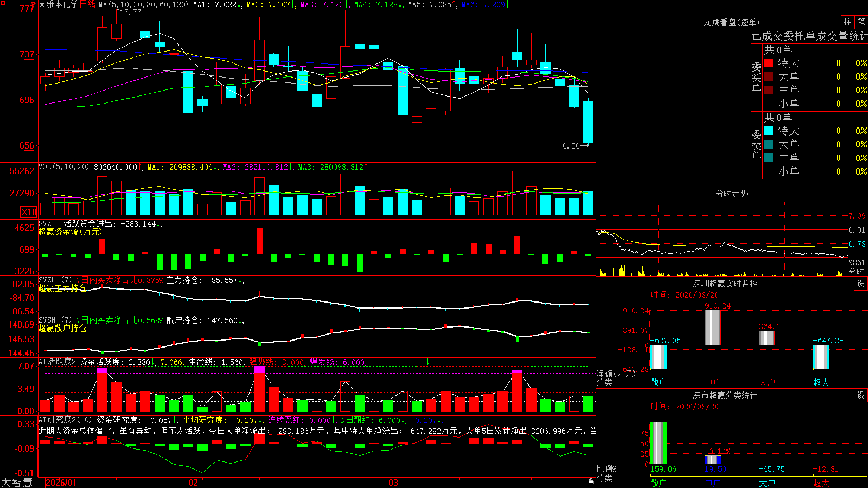Click the stock name 雅本化学

pyautogui.click(x=62, y=4)
